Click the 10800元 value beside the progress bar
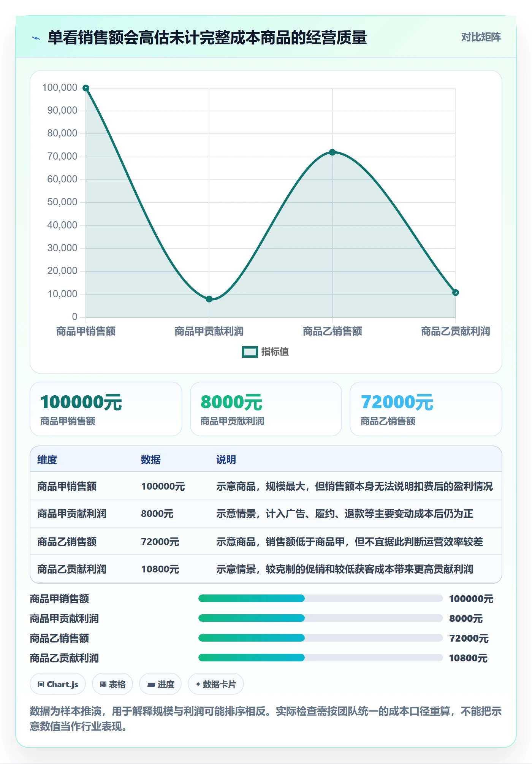Image resolution: width=532 pixels, height=764 pixels. pyautogui.click(x=468, y=658)
